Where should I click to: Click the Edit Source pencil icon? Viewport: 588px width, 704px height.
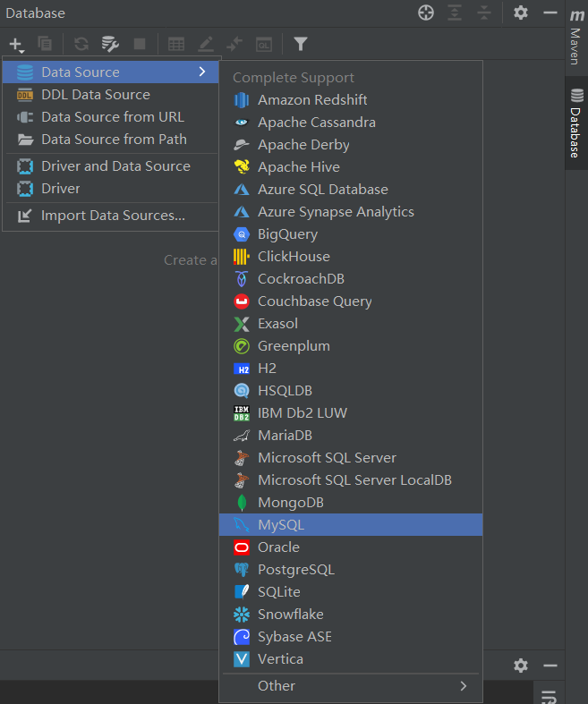[206, 44]
